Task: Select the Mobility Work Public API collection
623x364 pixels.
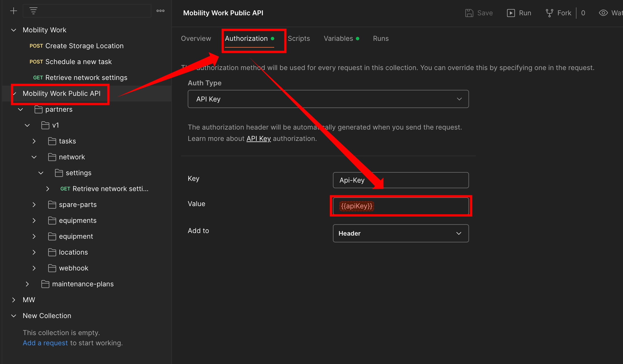Action: (x=62, y=94)
